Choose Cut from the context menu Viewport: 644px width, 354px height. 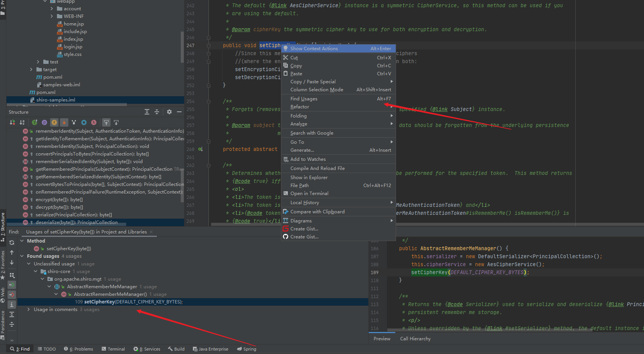click(x=338, y=58)
